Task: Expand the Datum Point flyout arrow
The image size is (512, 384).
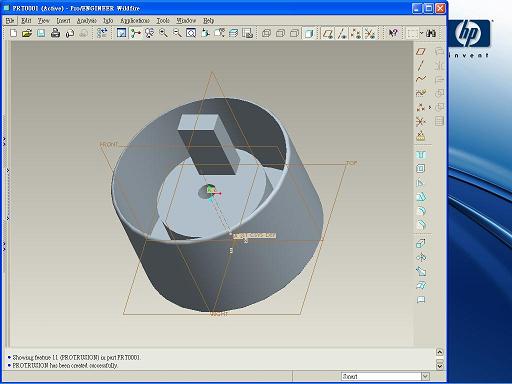Action: [x=429, y=107]
